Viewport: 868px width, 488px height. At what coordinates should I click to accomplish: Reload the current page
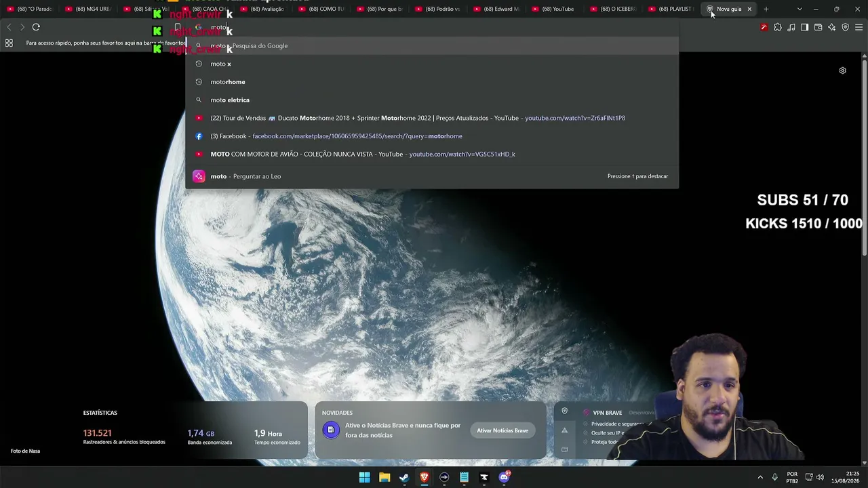tap(36, 27)
